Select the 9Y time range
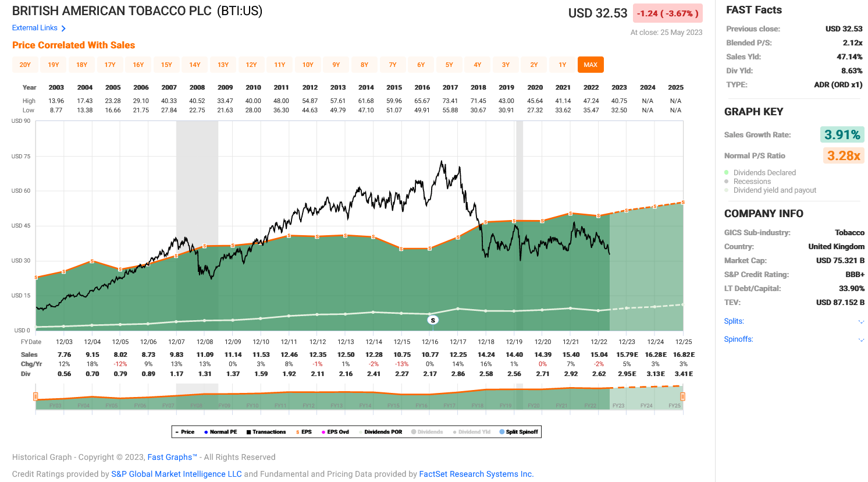 [336, 65]
